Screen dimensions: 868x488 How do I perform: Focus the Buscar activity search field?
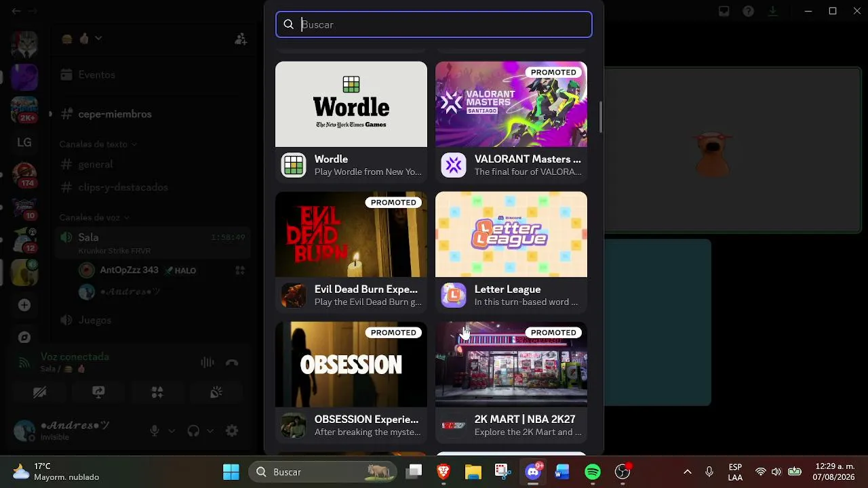tap(434, 24)
